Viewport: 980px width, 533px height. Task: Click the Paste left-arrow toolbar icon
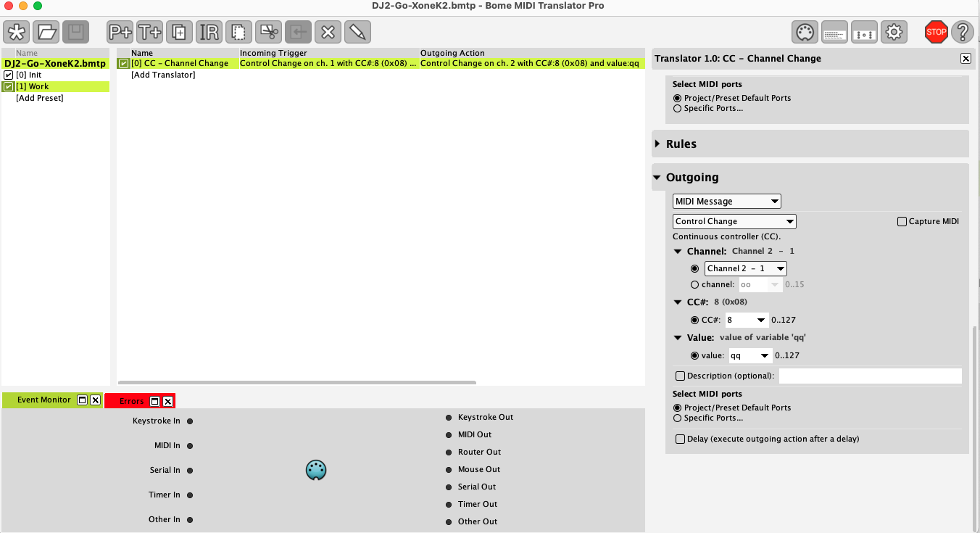coord(298,32)
